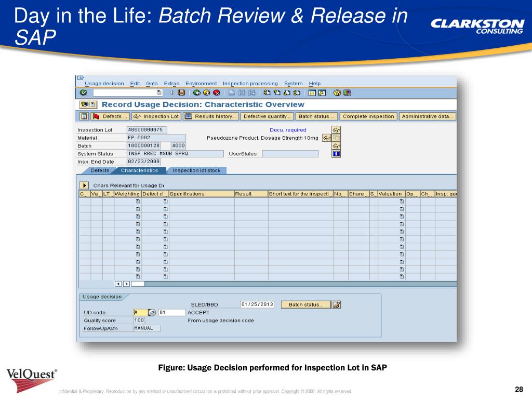Click the Quality score field 100

(x=139, y=320)
